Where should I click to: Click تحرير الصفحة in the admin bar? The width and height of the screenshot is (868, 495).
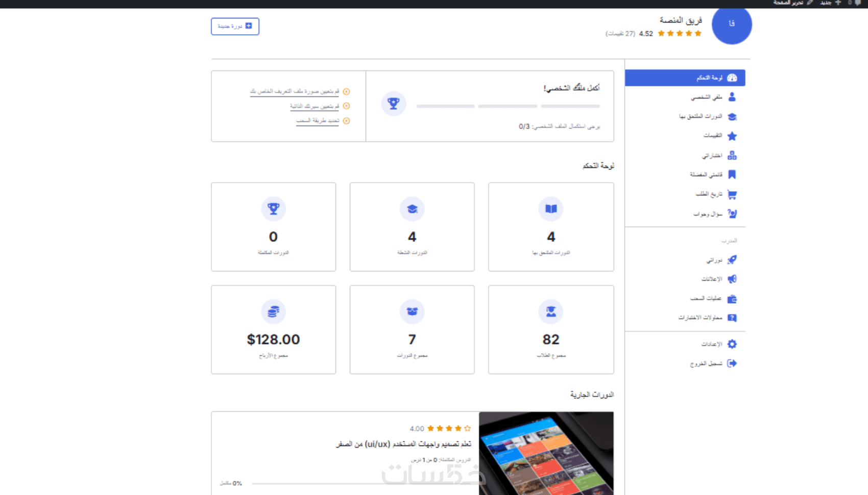(788, 3)
